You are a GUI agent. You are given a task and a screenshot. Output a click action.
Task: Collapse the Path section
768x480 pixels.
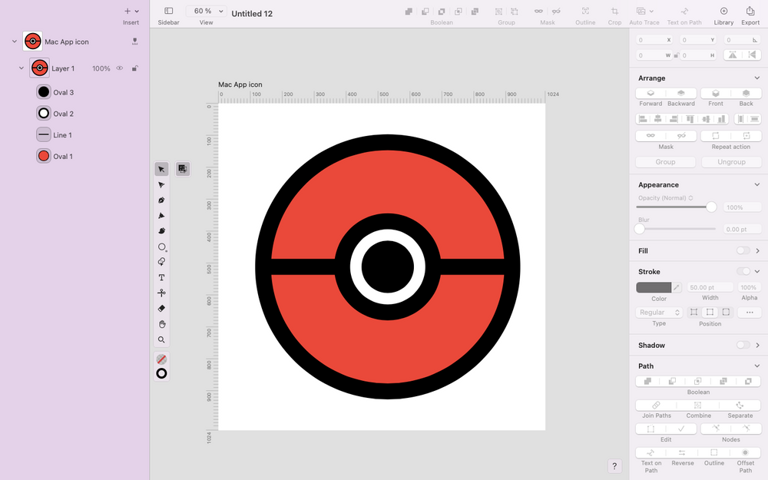pos(757,366)
